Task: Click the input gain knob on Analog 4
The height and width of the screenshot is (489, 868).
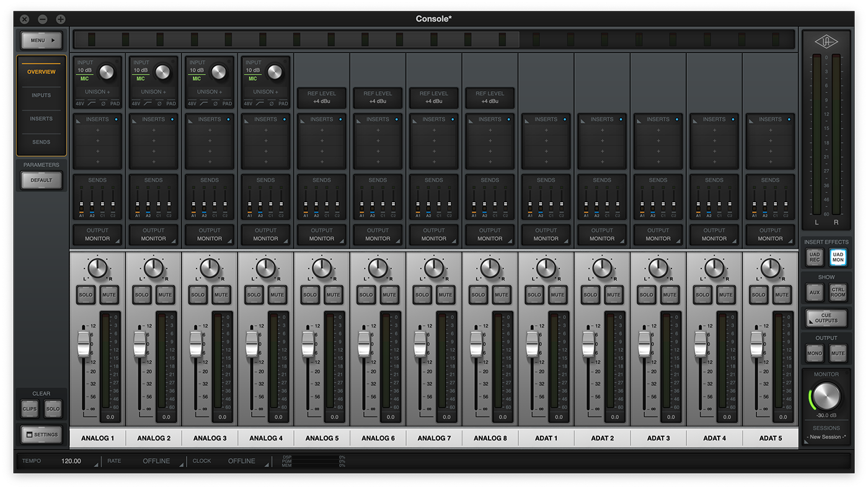Action: click(275, 72)
